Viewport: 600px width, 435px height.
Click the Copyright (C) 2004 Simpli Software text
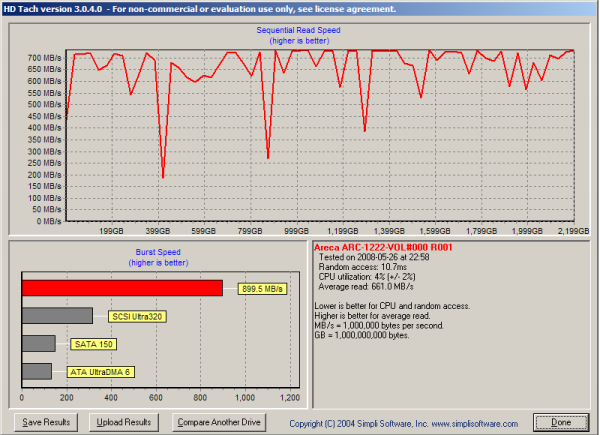tap(359, 424)
